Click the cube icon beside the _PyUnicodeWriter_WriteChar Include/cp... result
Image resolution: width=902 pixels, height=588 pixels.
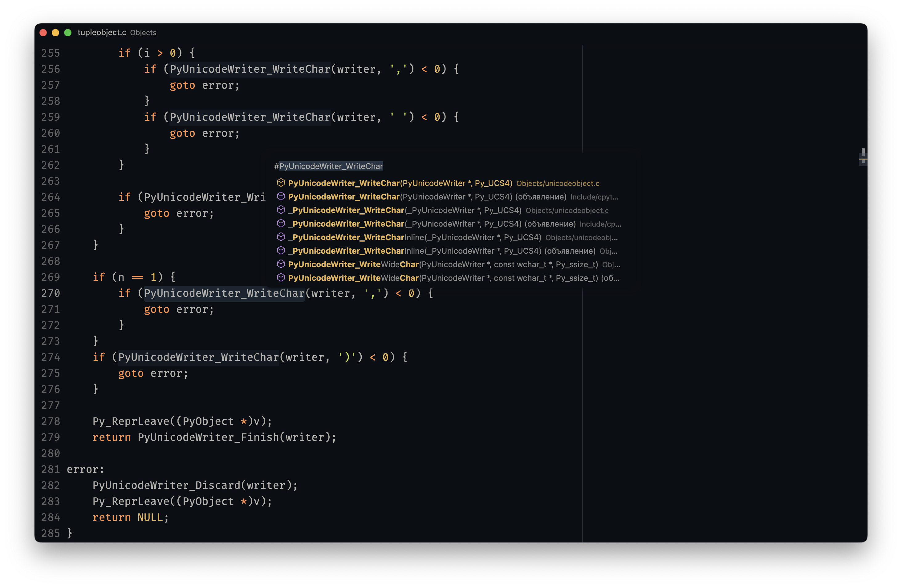281,224
